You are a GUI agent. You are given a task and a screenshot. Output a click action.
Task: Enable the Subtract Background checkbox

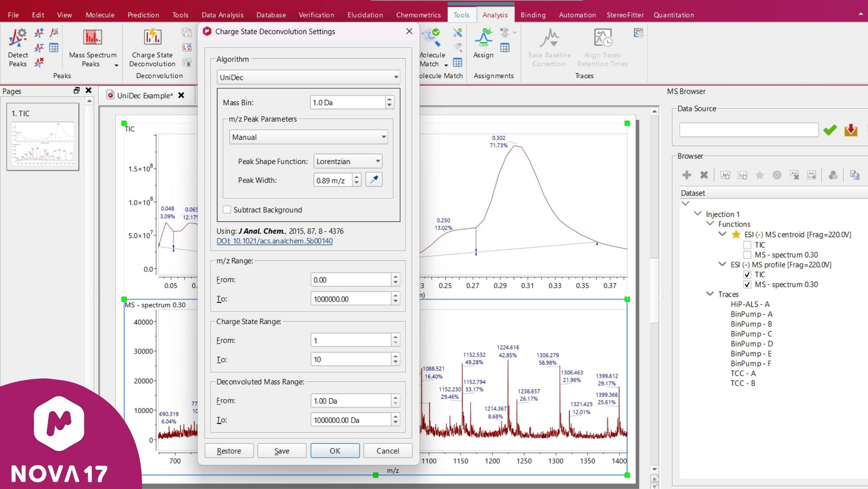[x=227, y=209]
